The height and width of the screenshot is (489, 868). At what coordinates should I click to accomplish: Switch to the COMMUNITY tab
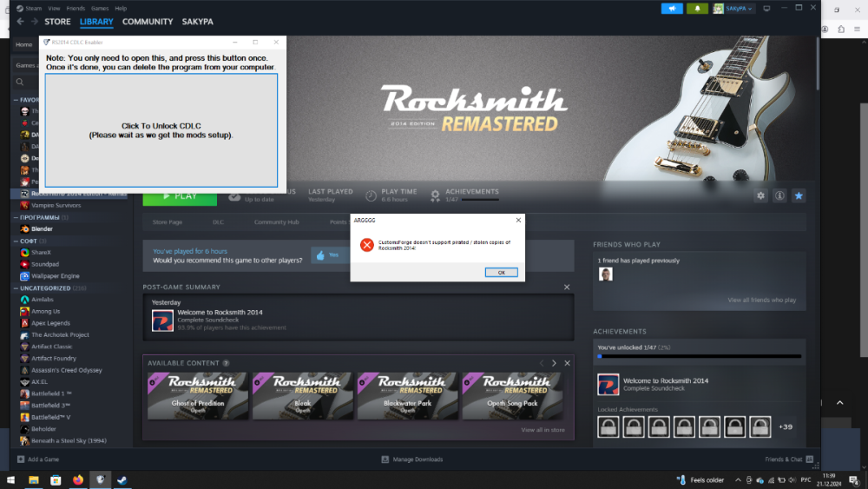[x=148, y=22]
